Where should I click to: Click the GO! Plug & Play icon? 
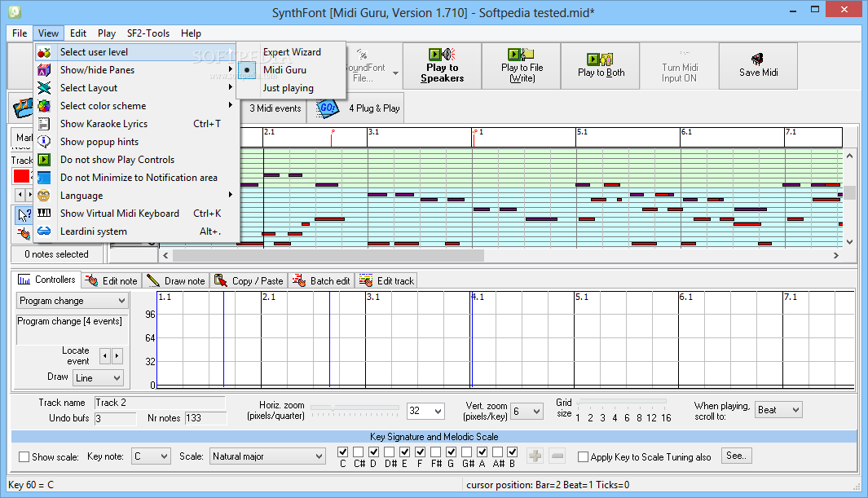(327, 108)
